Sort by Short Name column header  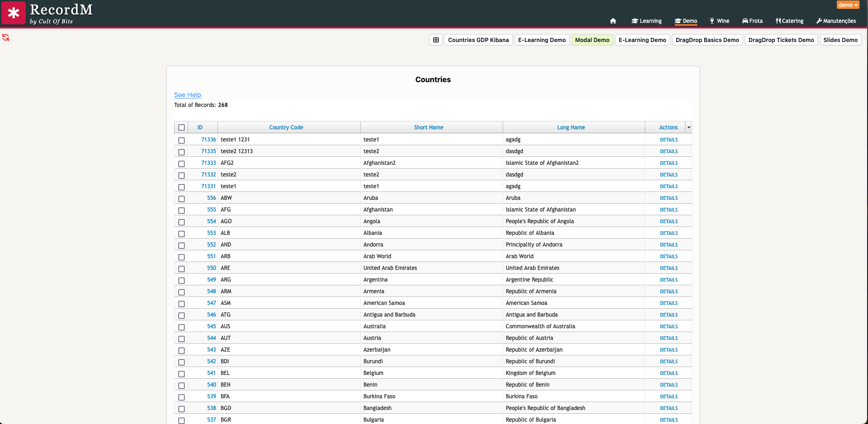click(x=428, y=127)
